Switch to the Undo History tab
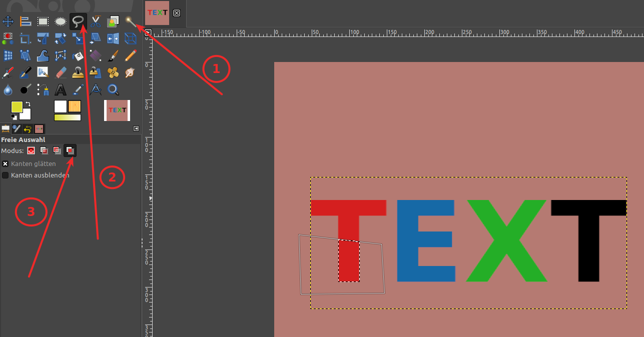 tap(28, 128)
